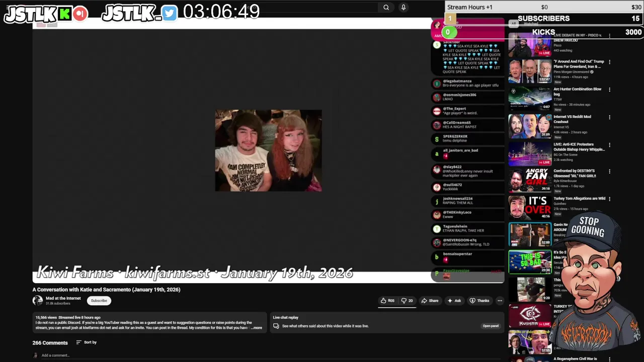
Task: Click the Anti-ICE protest live thumbnail
Action: tap(530, 153)
